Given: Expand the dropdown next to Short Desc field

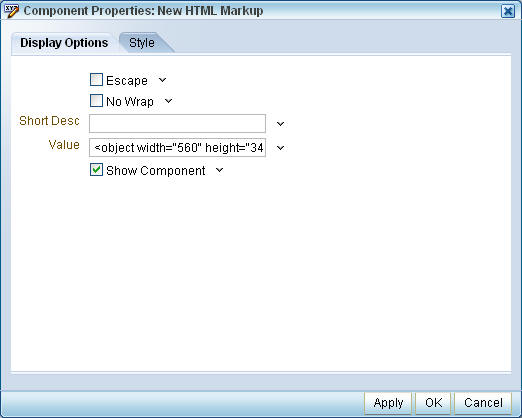Looking at the screenshot, I should [x=281, y=124].
